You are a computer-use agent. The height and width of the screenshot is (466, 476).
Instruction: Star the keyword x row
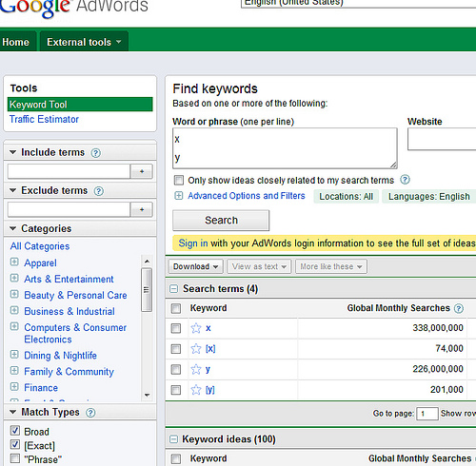(196, 328)
